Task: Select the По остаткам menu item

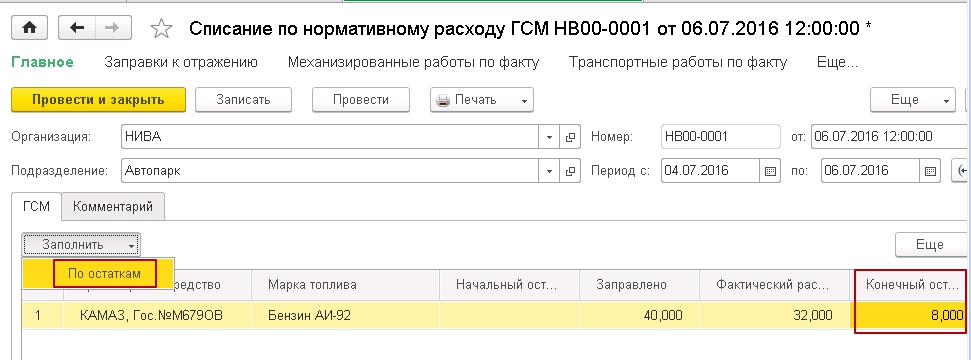Action: coord(105,273)
